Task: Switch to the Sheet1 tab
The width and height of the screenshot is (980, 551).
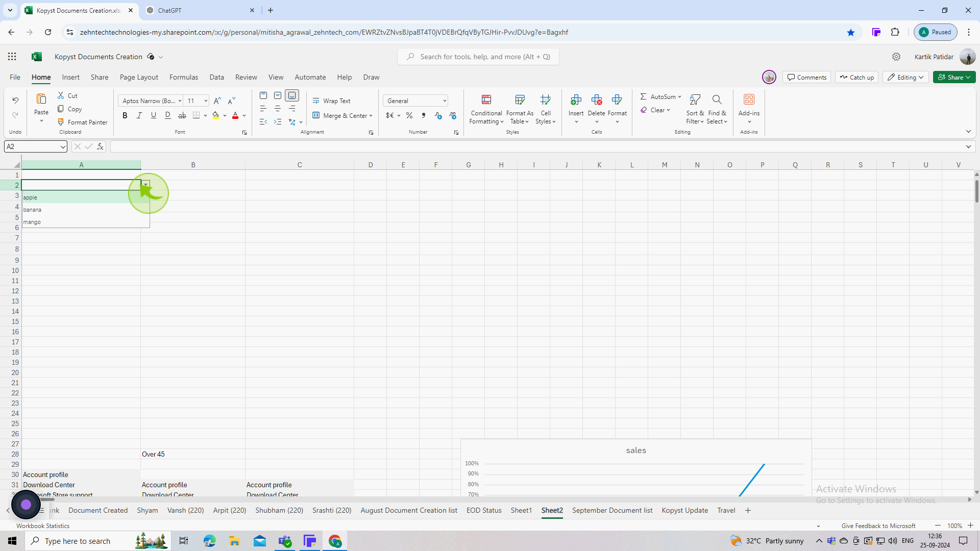Action: 521,510
